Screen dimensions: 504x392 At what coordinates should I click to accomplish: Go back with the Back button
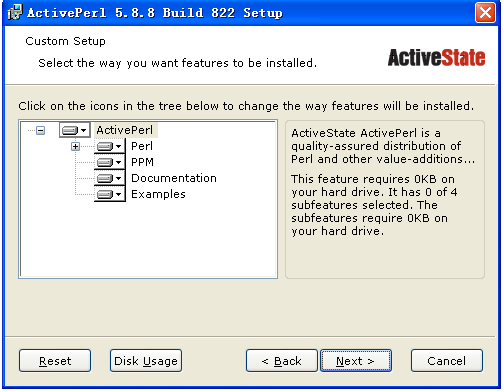[x=282, y=360]
